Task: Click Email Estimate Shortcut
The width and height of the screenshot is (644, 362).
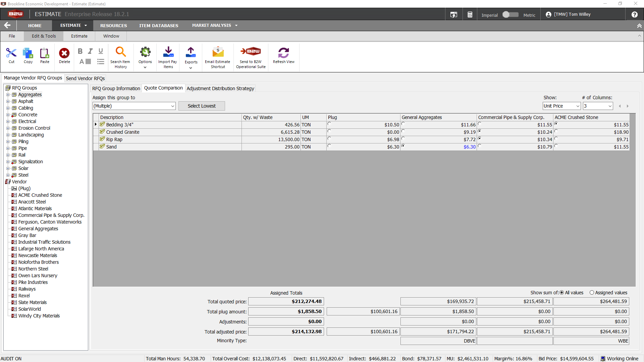Action: point(218,57)
